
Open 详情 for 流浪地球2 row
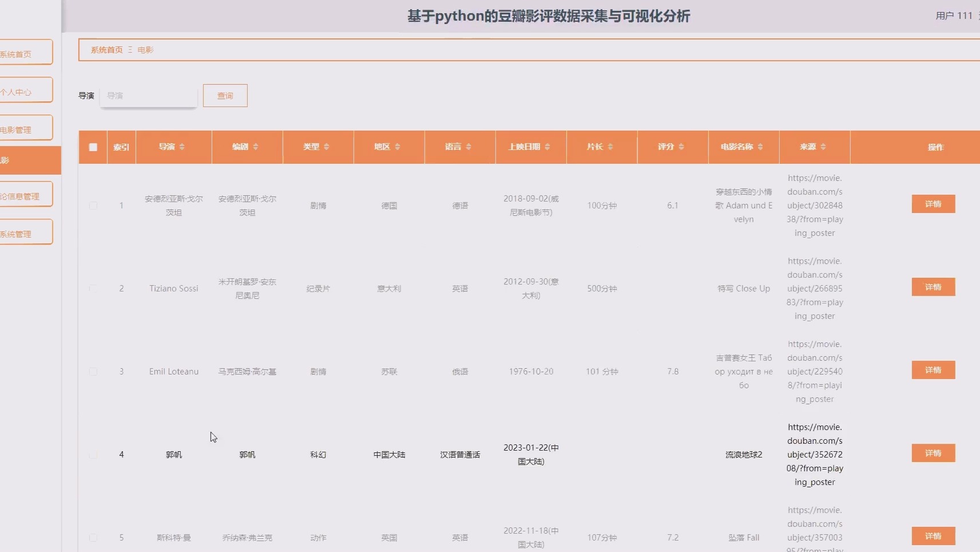point(933,453)
